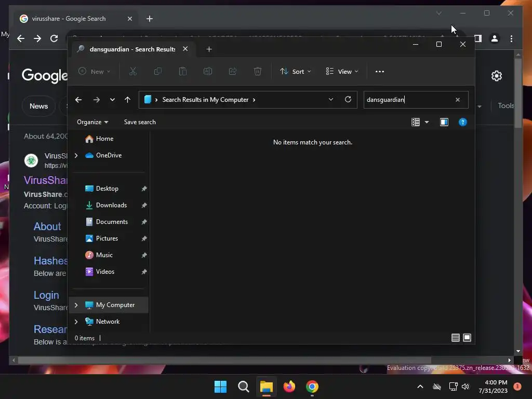Click the Paste clipboard icon in toolbar
Viewport: 532px width, 399px height.
183,72
